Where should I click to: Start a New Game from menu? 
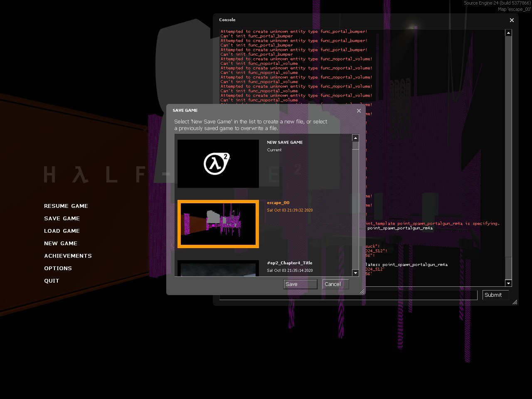61,244
